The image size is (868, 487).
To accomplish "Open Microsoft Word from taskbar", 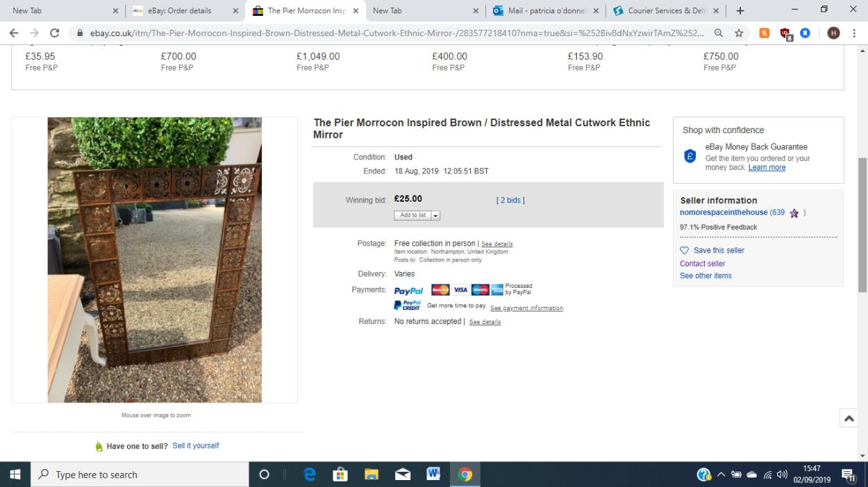I will coord(433,475).
